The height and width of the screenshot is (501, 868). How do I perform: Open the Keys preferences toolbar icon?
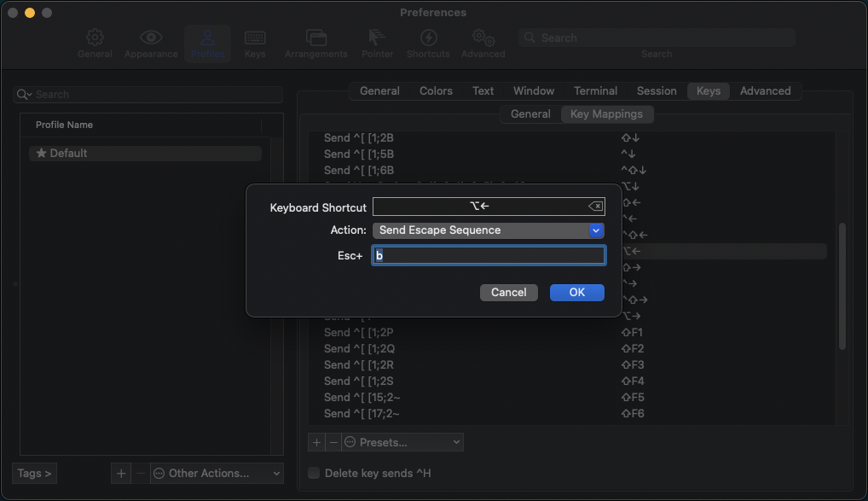(x=255, y=44)
